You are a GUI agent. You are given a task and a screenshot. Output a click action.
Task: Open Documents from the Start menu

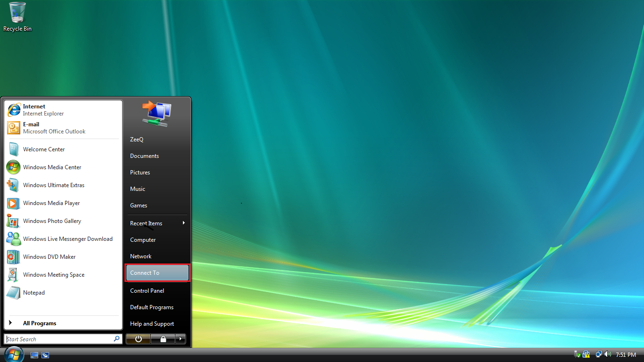pyautogui.click(x=157, y=156)
